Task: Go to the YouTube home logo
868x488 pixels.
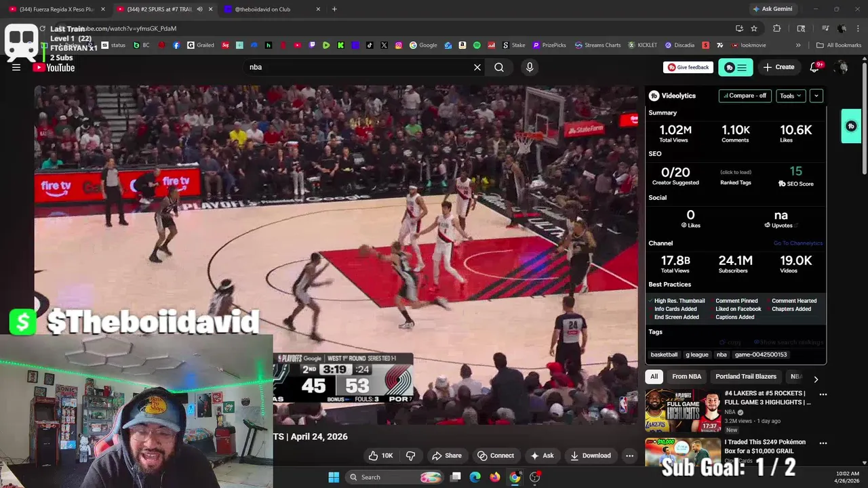Action: pyautogui.click(x=54, y=67)
